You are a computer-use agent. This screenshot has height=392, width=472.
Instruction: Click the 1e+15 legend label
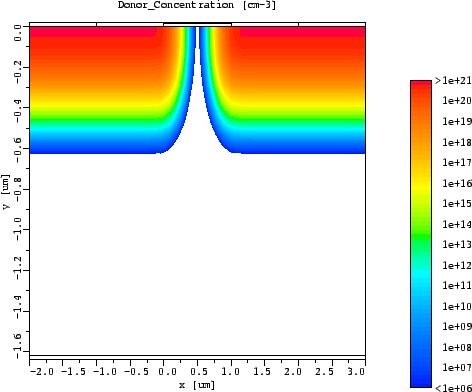tap(457, 204)
